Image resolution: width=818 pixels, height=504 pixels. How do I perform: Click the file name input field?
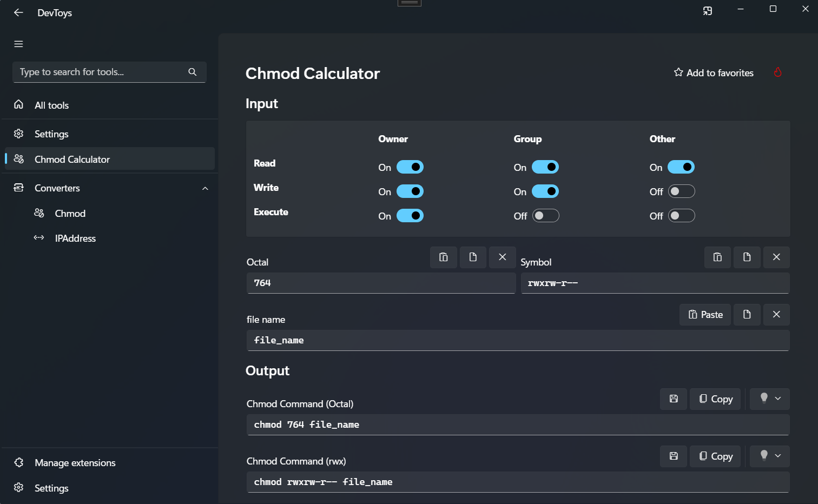tap(518, 340)
